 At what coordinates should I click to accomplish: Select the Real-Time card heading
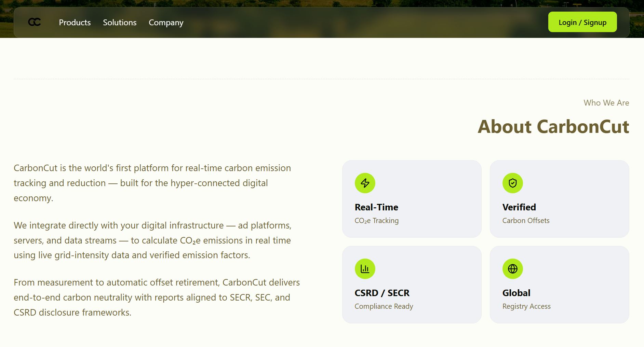coord(376,207)
